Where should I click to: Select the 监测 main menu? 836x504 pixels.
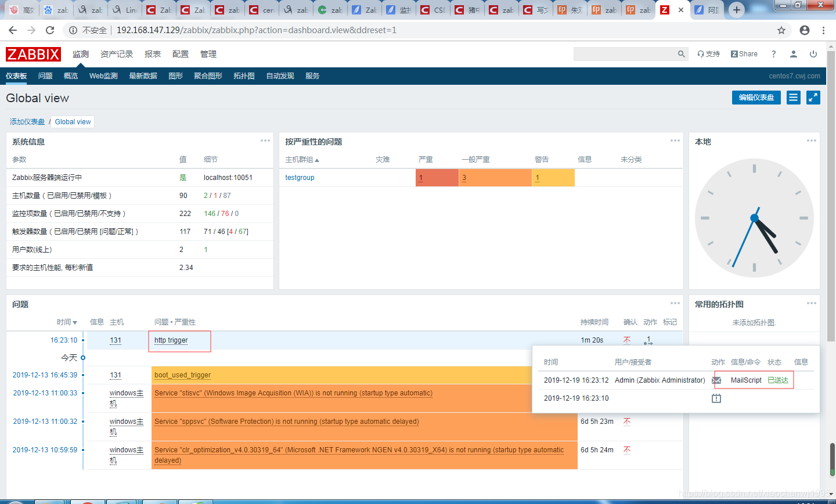81,54
